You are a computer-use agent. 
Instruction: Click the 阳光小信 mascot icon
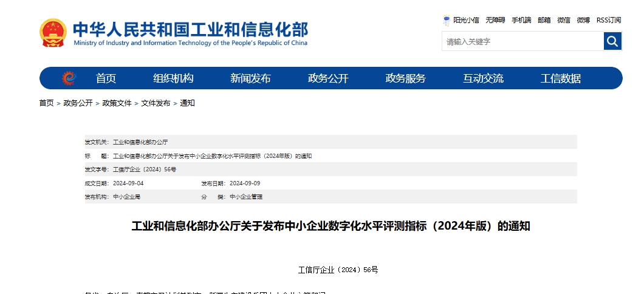click(x=447, y=20)
